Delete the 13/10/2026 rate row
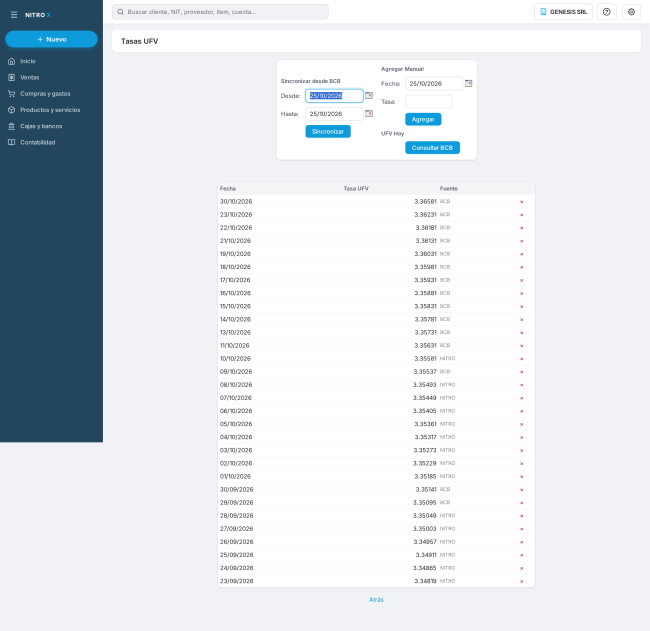 pos(521,332)
